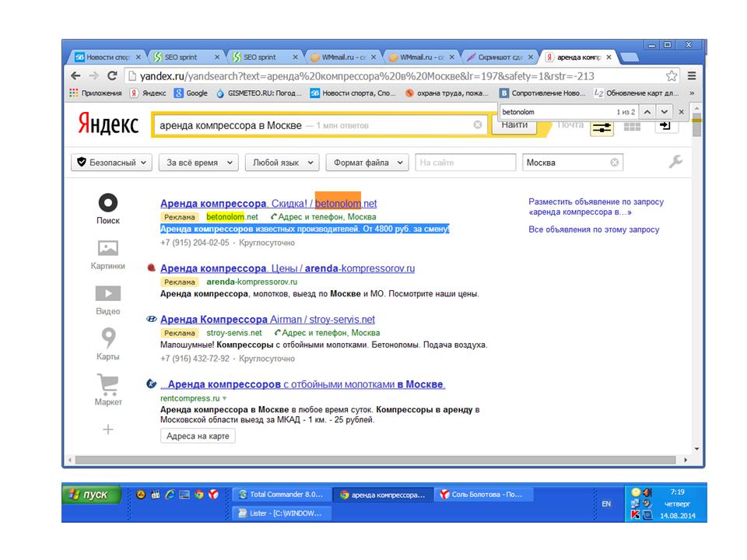Open Yandex search settings sliders icon
This screenshot has height=560, width=747.
coord(601,128)
